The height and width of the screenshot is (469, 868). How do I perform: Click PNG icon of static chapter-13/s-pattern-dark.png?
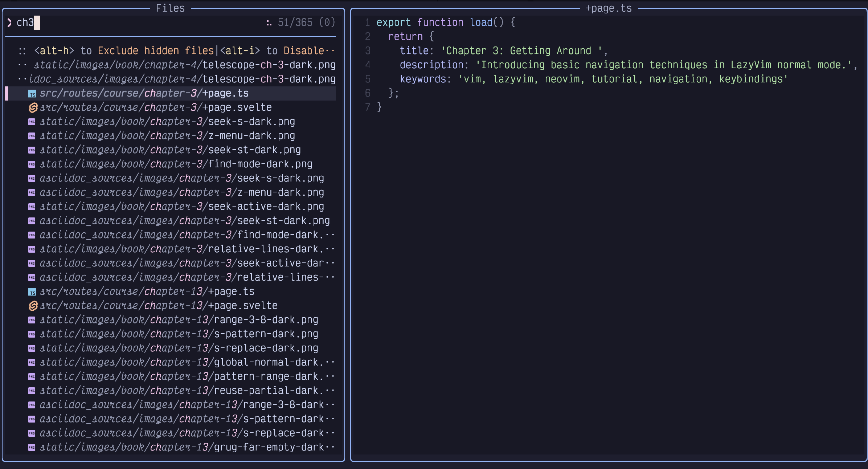coord(32,334)
